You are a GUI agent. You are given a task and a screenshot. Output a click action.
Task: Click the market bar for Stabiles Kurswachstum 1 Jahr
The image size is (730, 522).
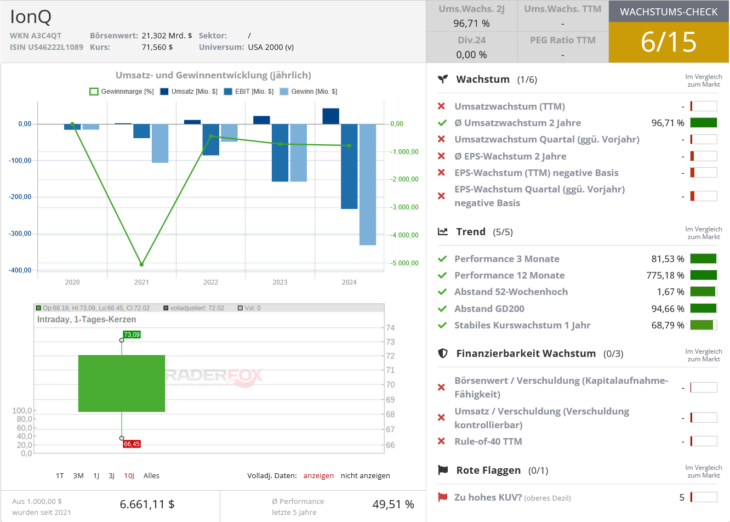(x=703, y=325)
